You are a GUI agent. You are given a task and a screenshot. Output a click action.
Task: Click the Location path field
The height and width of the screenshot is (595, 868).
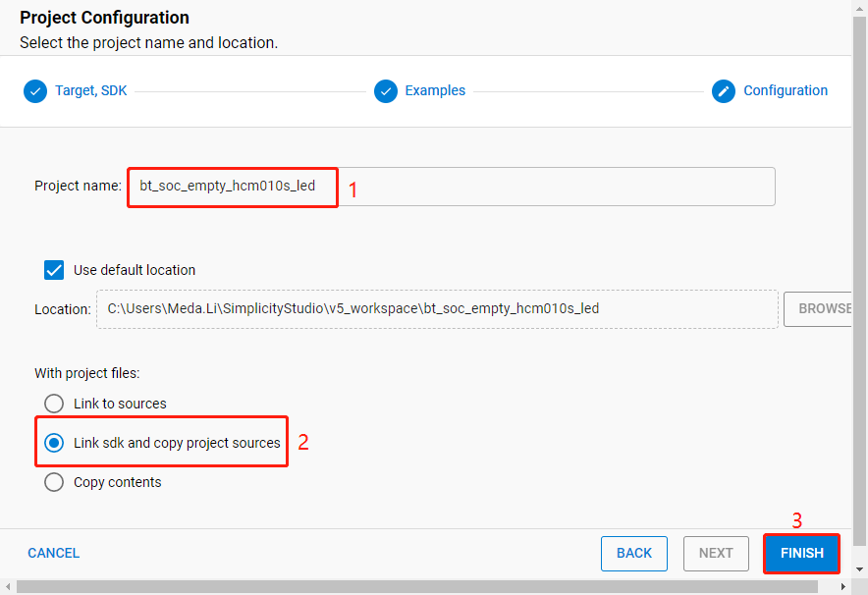pos(437,308)
